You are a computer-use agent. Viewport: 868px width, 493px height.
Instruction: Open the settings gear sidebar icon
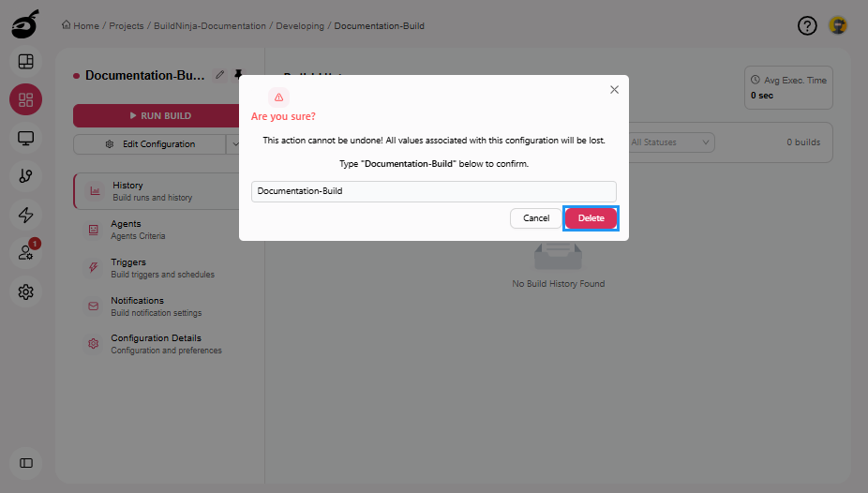pos(26,291)
